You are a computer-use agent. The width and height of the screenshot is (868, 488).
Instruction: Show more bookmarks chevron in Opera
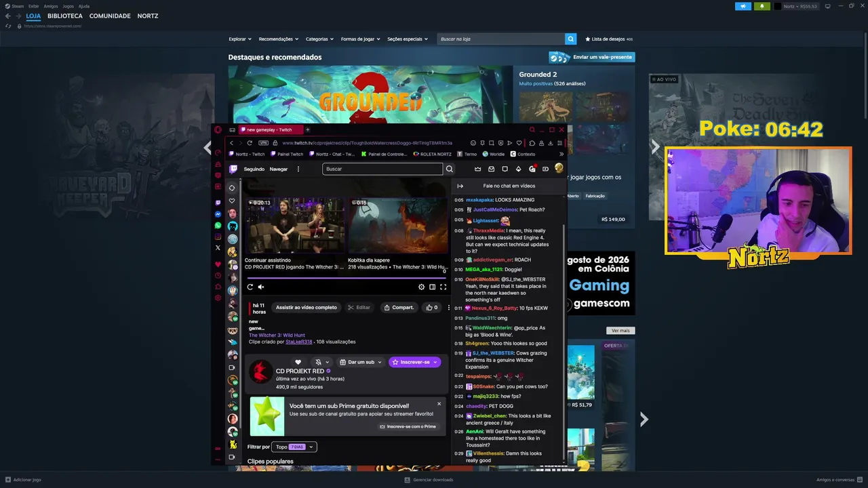[560, 154]
